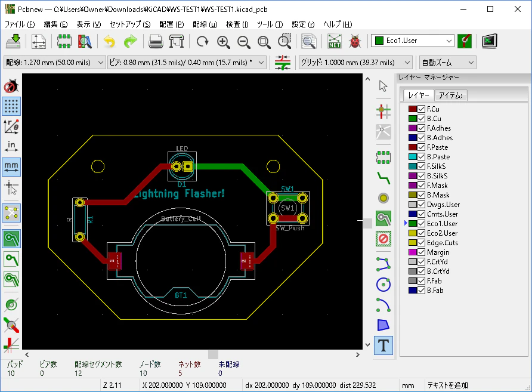This screenshot has width=532, height=392.
Task: Toggle ratsnest display icon
Action: 11,213
